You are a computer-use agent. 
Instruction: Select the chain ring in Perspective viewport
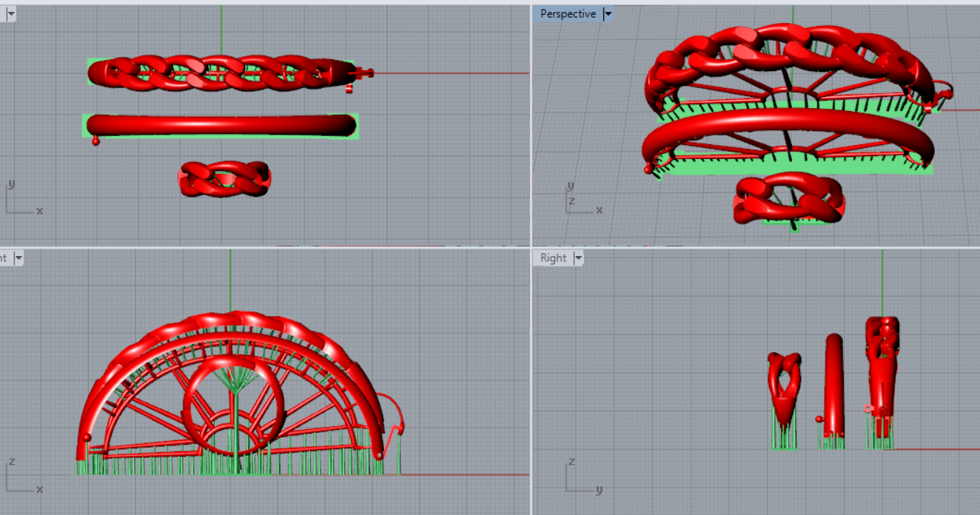(788, 198)
